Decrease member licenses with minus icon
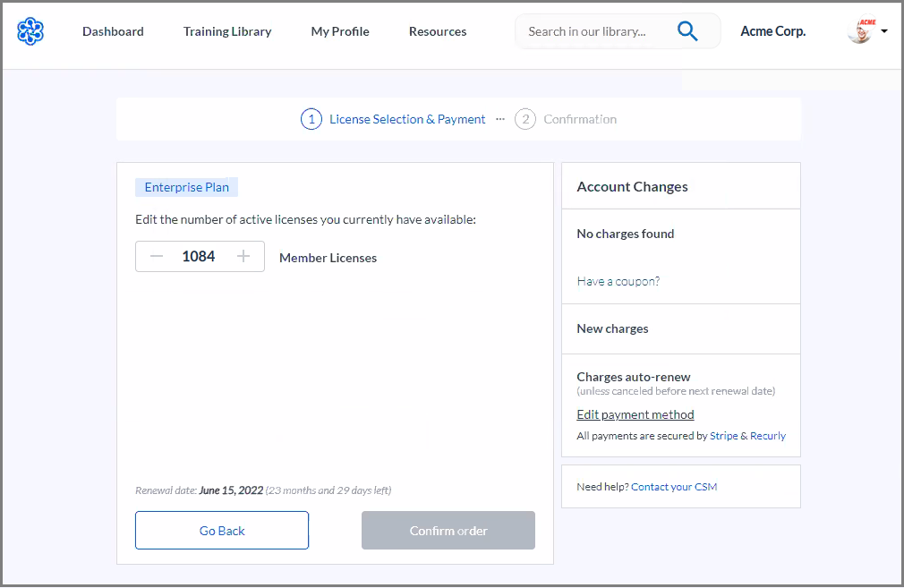 pyautogui.click(x=157, y=257)
